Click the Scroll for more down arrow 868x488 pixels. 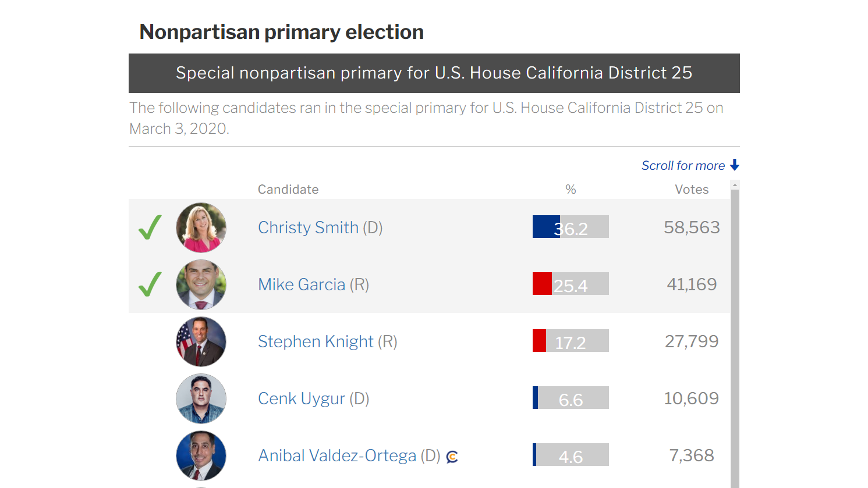coord(735,165)
